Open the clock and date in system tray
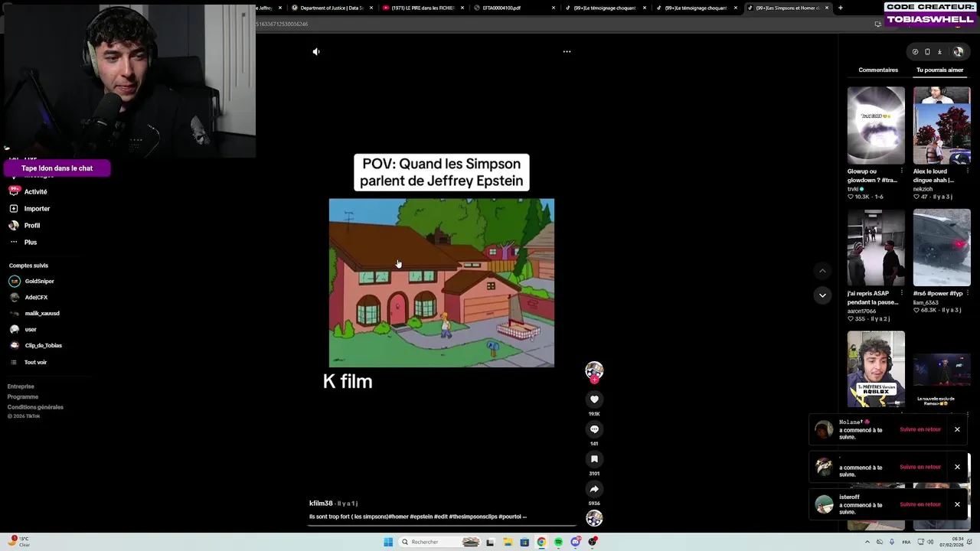 pos(950,542)
